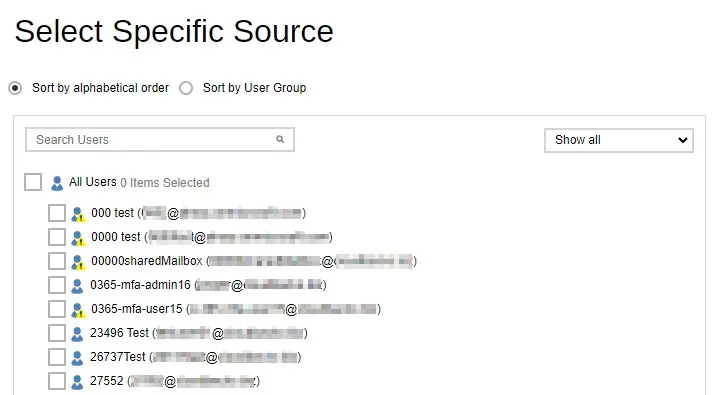Select the 27552 user checkbox

[57, 381]
